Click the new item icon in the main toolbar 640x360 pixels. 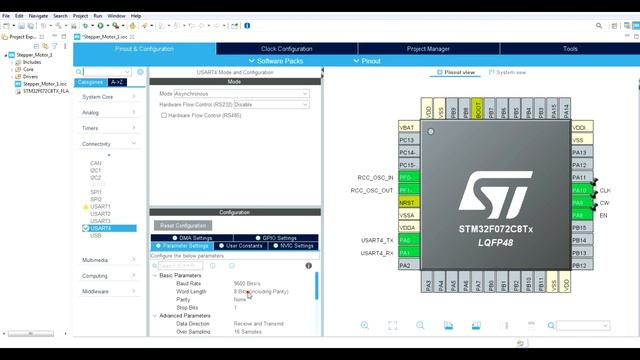pyautogui.click(x=6, y=26)
